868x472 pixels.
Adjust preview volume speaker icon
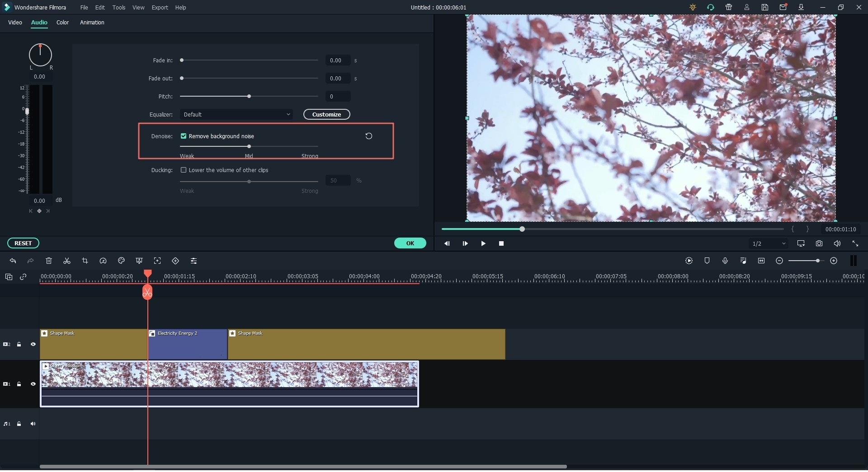tap(837, 244)
